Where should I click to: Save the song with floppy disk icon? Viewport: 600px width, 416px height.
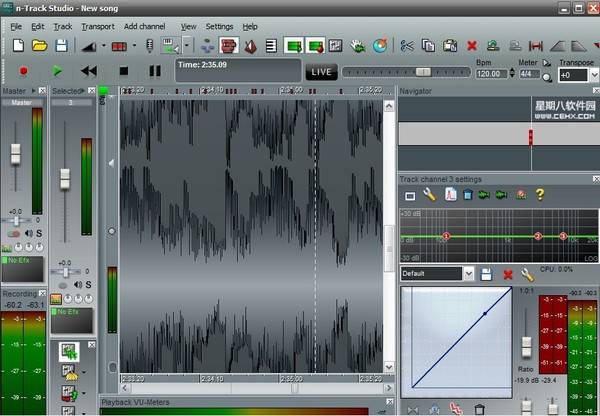point(62,45)
